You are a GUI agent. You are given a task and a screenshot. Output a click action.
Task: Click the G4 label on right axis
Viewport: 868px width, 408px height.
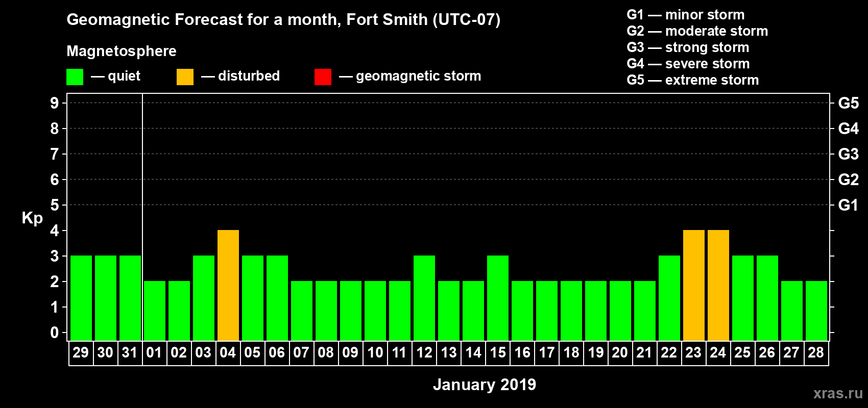(x=848, y=129)
